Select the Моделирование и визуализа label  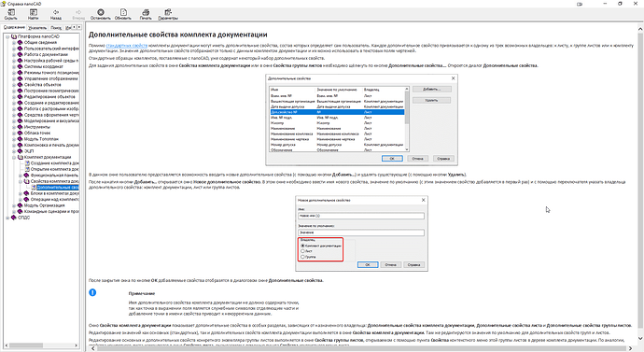[x=51, y=120]
